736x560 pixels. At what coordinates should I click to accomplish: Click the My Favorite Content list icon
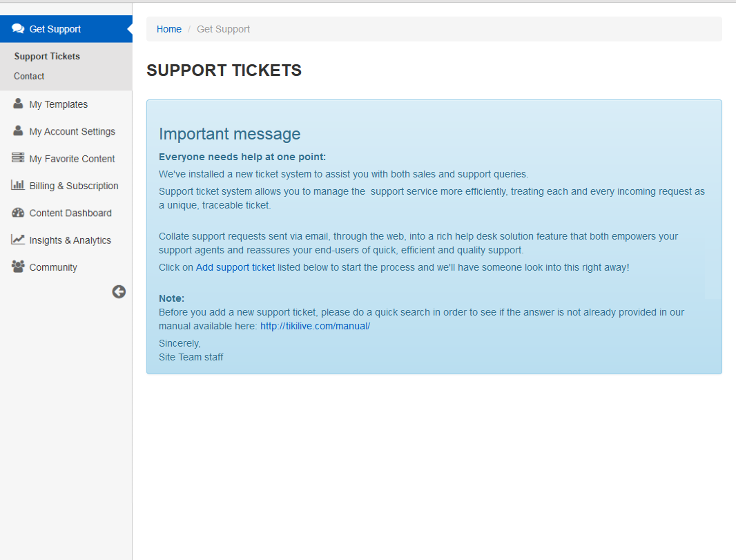coord(18,157)
